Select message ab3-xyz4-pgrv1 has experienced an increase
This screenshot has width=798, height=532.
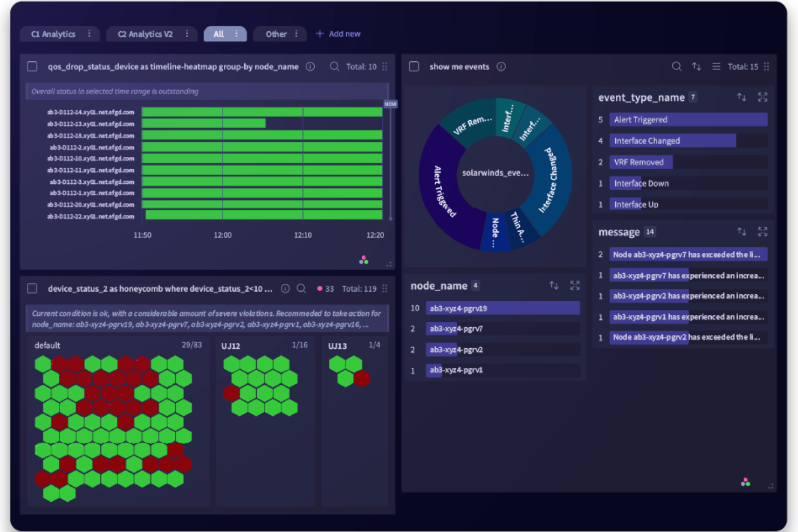pos(689,317)
